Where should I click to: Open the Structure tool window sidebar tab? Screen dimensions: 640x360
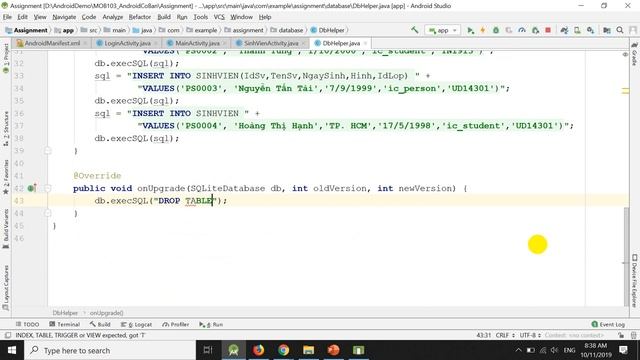tap(6, 129)
